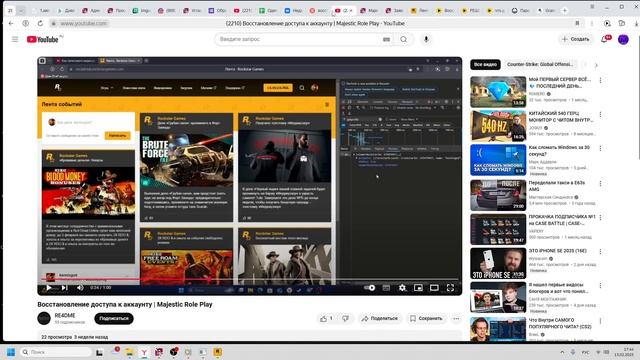Viewport: 640px width, 360px height.
Task: Close the active YouTube tab
Action: [351, 11]
